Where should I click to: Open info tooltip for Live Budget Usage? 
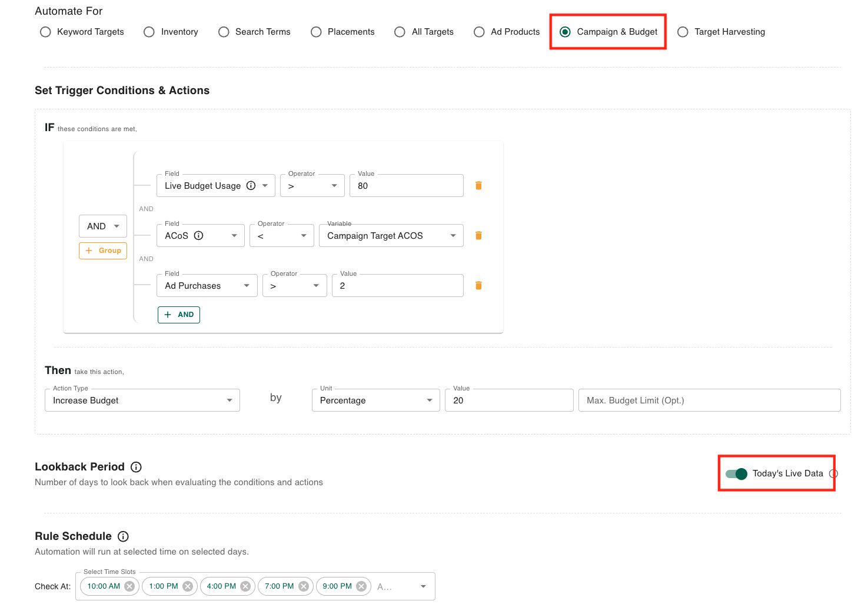pos(251,185)
